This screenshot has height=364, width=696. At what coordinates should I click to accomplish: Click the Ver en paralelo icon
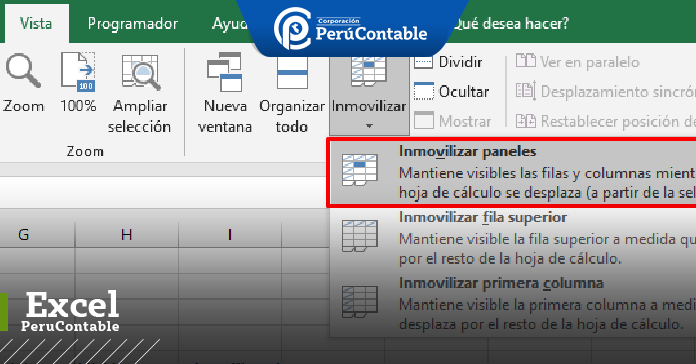click(526, 61)
